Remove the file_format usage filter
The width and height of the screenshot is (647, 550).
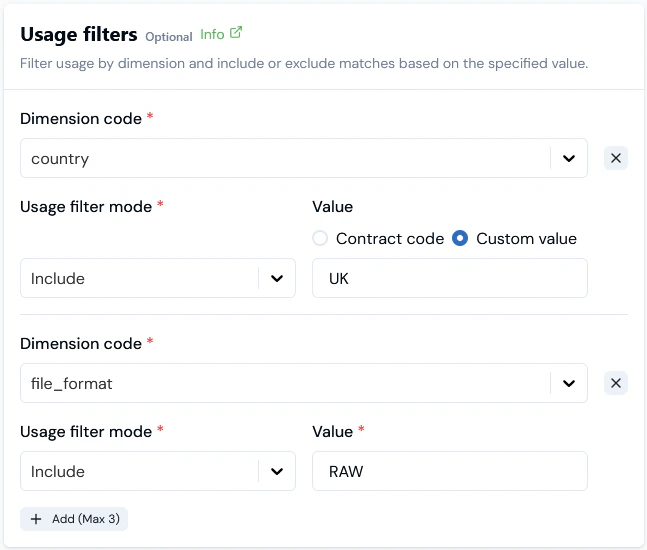(616, 383)
